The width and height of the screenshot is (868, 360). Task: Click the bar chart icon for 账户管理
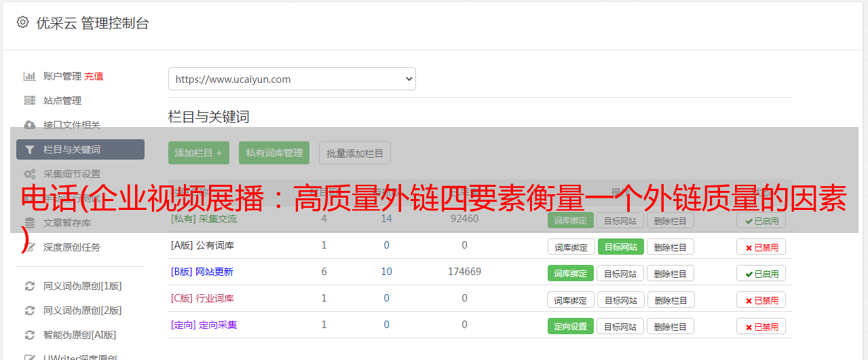point(29,76)
